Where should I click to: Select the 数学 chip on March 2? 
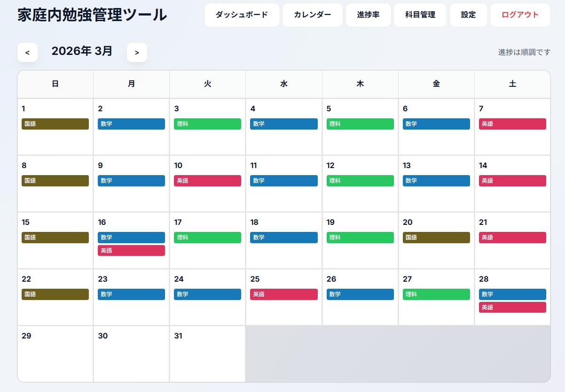coord(131,124)
